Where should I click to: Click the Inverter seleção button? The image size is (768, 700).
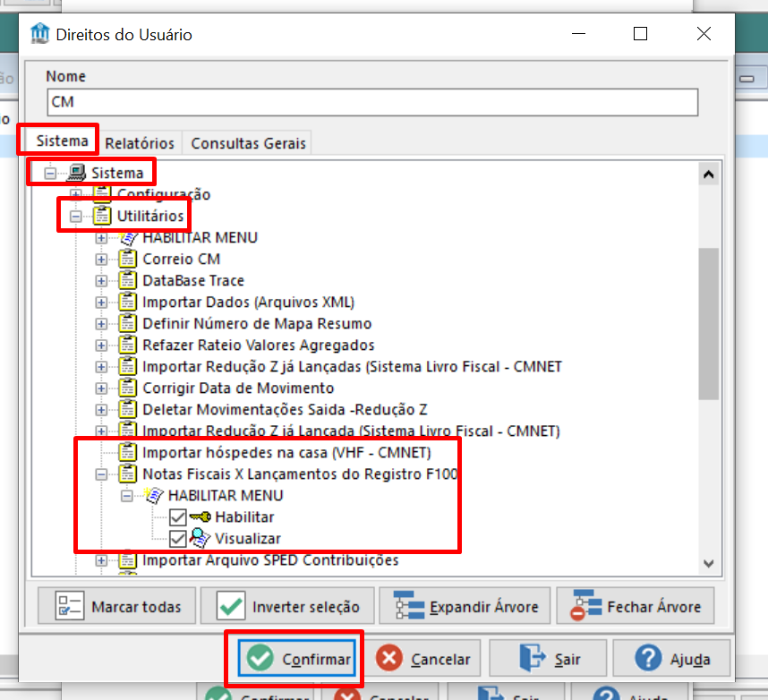click(287, 606)
